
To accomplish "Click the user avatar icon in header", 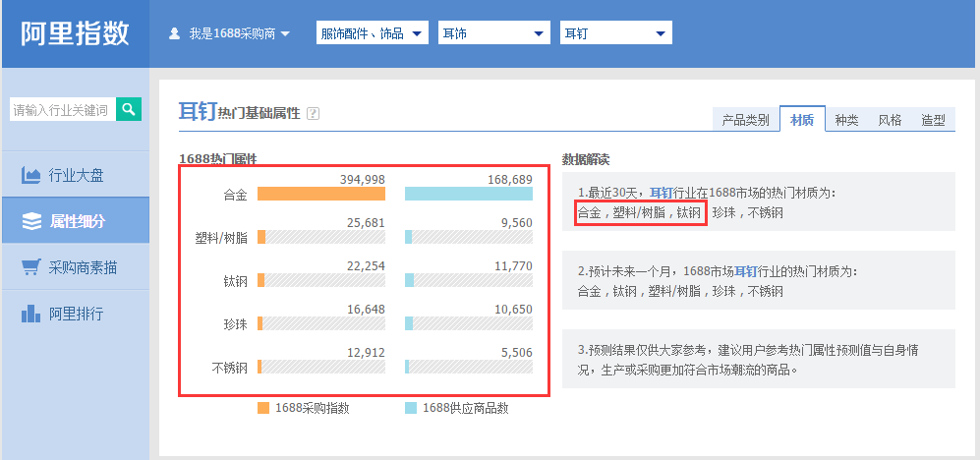I will (x=175, y=33).
